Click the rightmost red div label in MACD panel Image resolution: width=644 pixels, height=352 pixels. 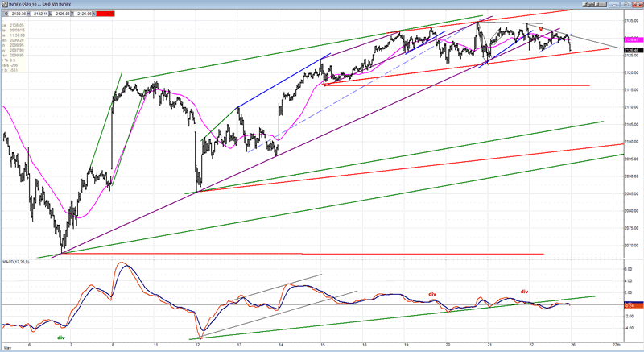click(524, 291)
